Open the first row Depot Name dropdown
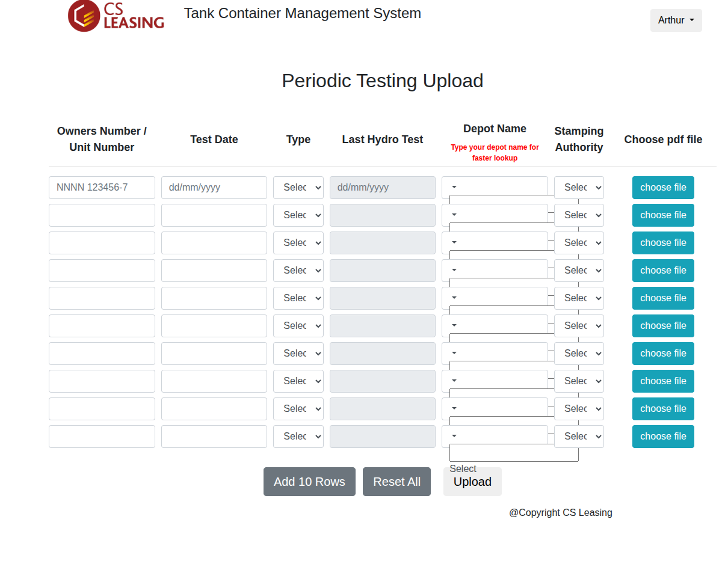728x561 pixels. [495, 187]
